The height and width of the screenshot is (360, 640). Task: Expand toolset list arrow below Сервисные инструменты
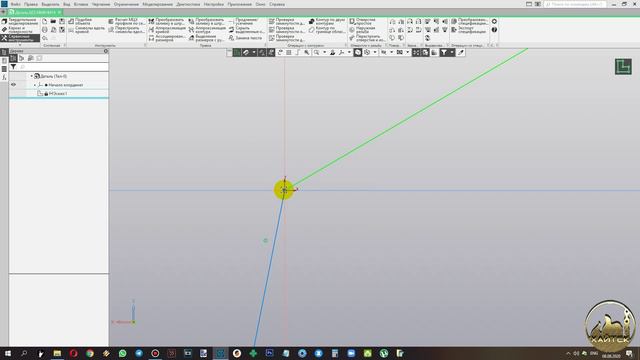point(20,45)
